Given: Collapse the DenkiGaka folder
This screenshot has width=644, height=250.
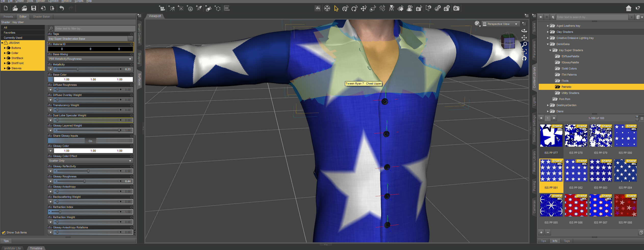Looking at the screenshot, I should pyautogui.click(x=548, y=44).
